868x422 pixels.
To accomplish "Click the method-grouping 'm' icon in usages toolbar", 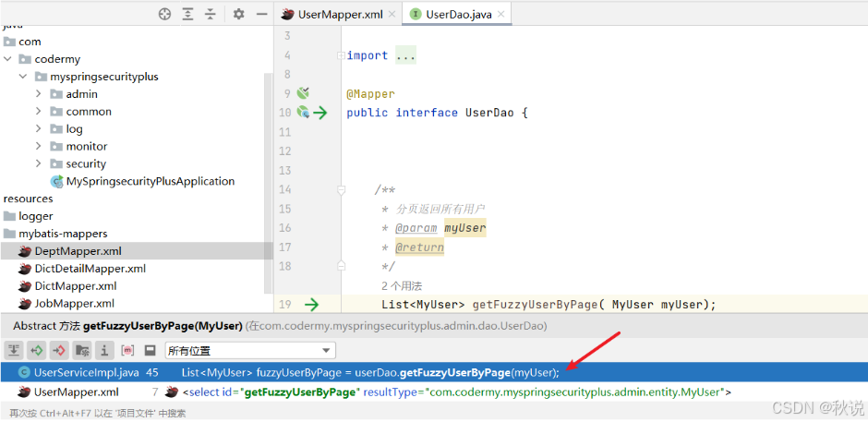I will click(127, 350).
